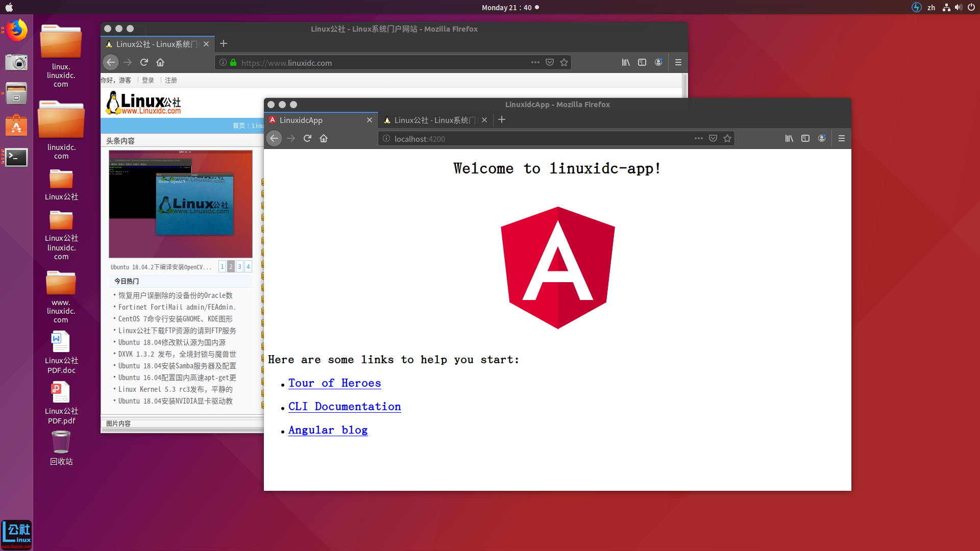Launch Firefox from the dock
Viewport: 980px width, 551px height.
coord(16,31)
